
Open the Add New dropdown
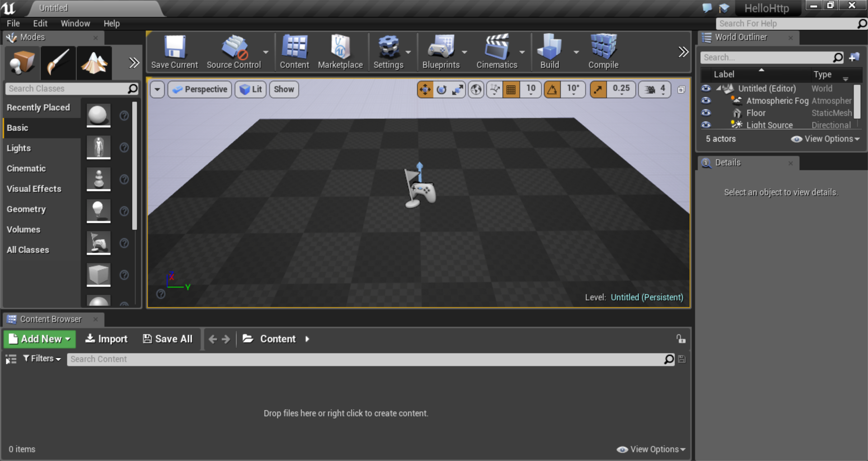[x=40, y=339]
